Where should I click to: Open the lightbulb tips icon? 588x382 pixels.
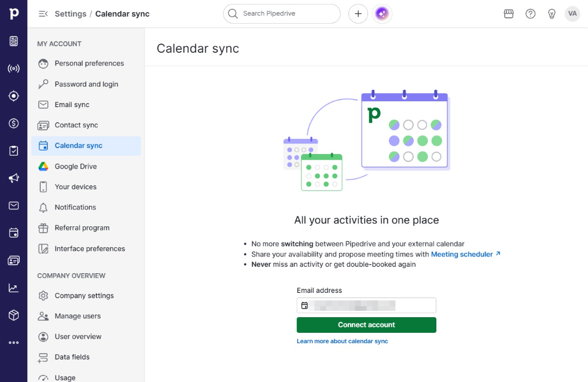(x=552, y=14)
